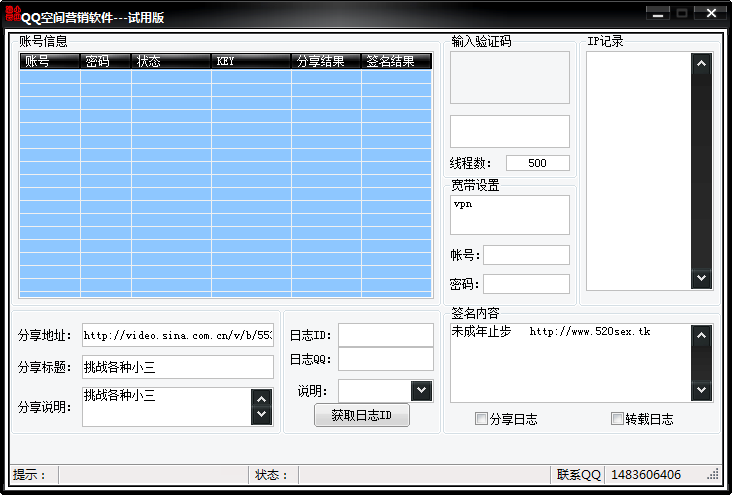This screenshot has width=732, height=495.
Task: Focus the 分享地址 URL input field
Action: (x=178, y=335)
